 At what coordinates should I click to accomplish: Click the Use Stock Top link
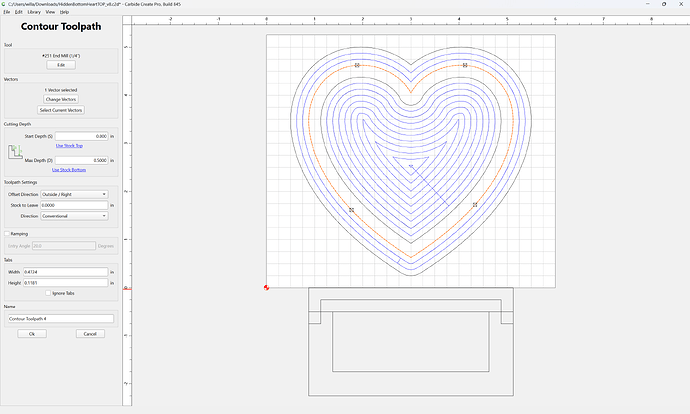[x=69, y=146]
